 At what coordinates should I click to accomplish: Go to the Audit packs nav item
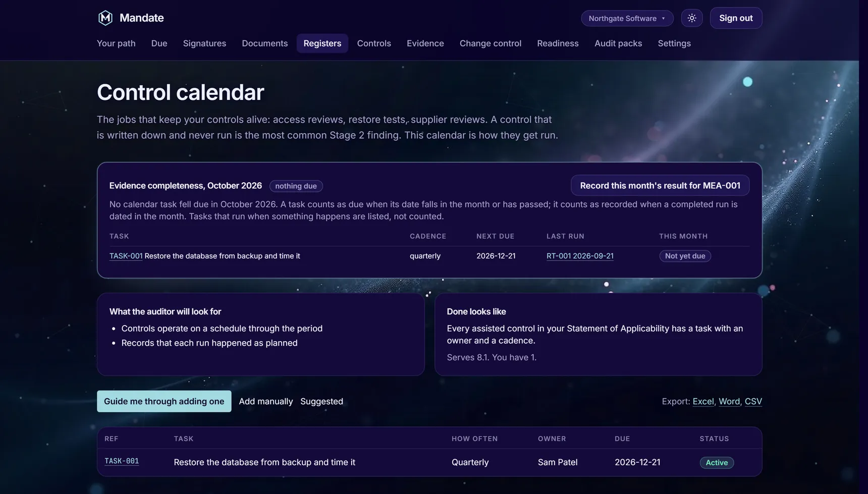click(618, 43)
